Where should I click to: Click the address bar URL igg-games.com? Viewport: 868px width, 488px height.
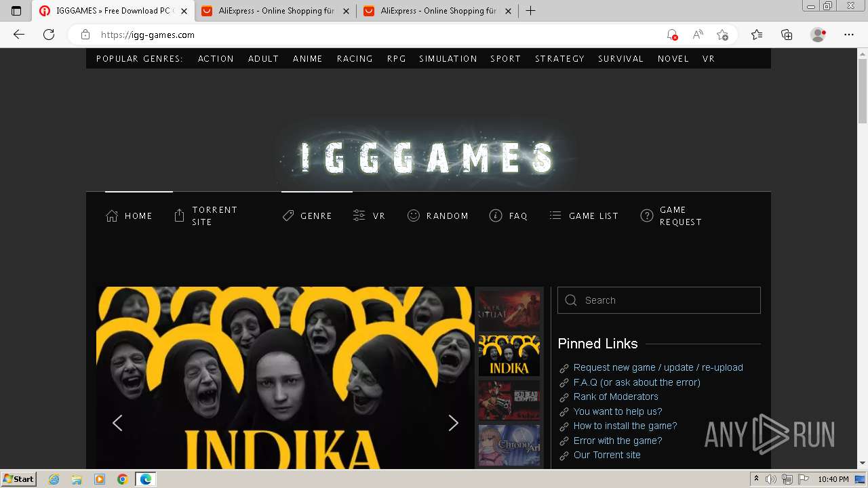coord(148,35)
